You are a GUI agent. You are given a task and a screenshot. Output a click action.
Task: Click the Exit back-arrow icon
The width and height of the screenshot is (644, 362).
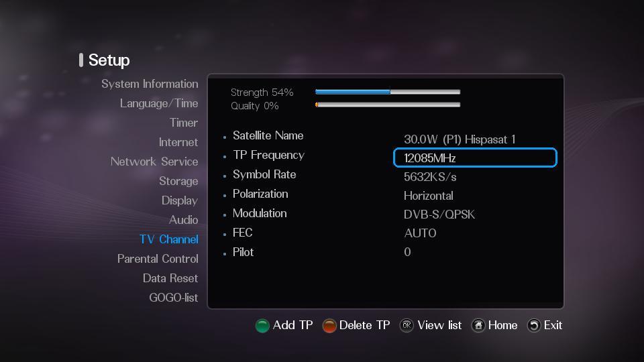tap(533, 326)
